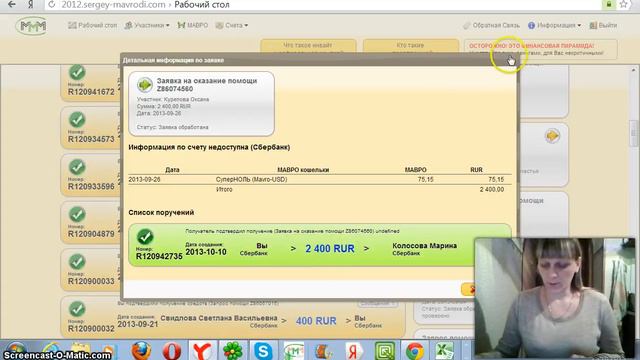Open Yandex browser from the taskbar

pyautogui.click(x=202, y=351)
